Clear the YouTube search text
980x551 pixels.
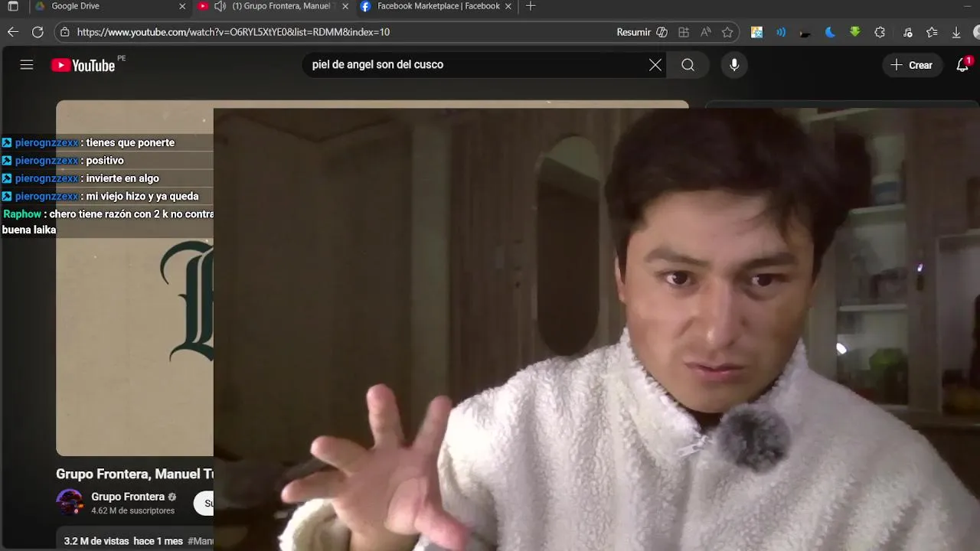(655, 65)
